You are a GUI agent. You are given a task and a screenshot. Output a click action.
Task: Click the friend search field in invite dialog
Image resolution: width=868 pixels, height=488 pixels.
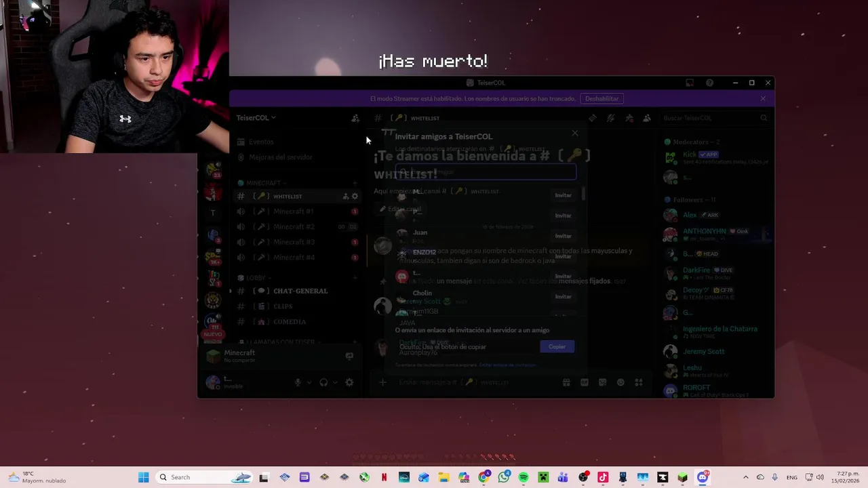[486, 172]
